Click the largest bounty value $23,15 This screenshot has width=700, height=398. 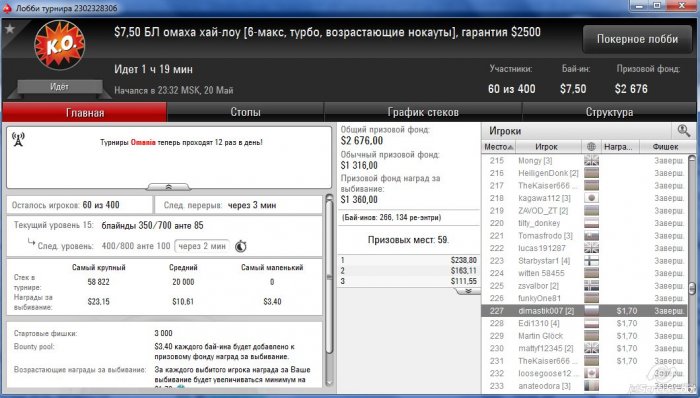(98, 302)
